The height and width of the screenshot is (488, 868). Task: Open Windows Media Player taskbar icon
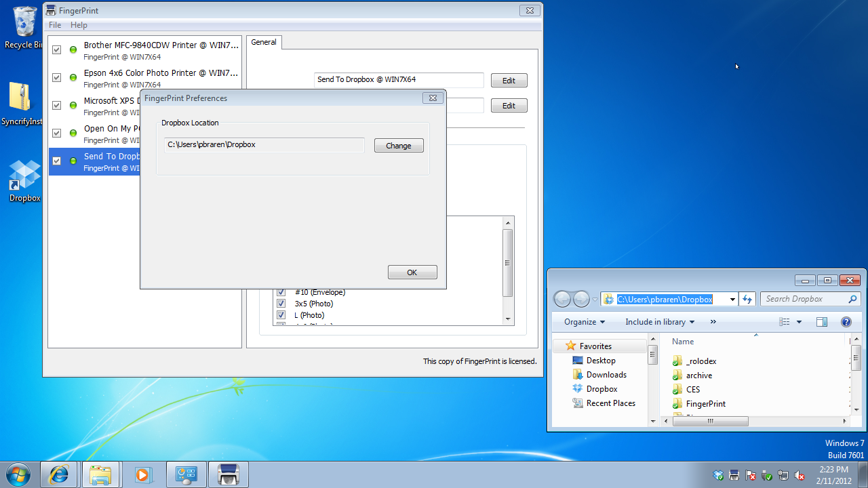[142, 474]
